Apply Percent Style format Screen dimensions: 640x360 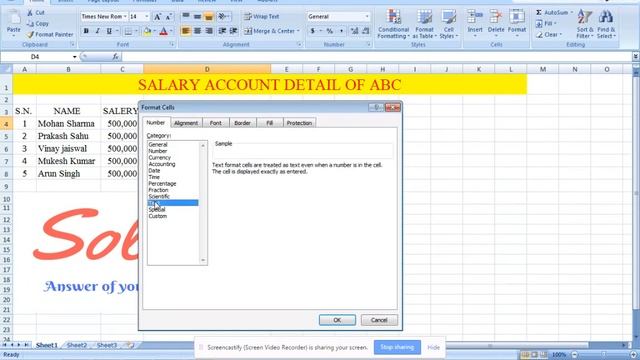tap(329, 31)
